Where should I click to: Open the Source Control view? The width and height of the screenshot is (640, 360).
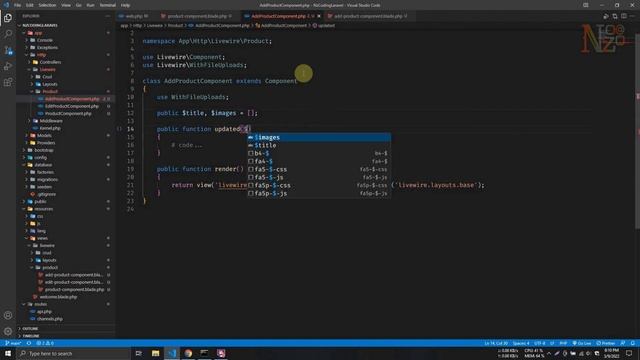click(x=8, y=50)
